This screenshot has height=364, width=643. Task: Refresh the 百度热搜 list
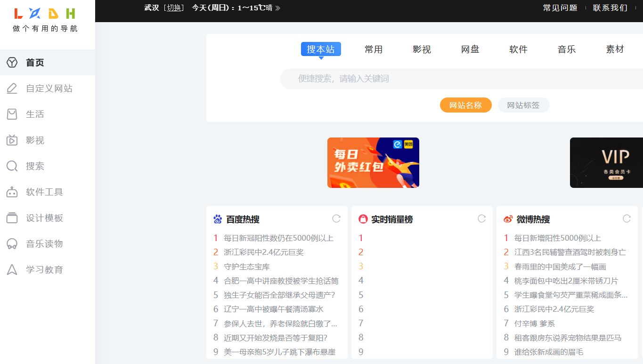click(336, 218)
